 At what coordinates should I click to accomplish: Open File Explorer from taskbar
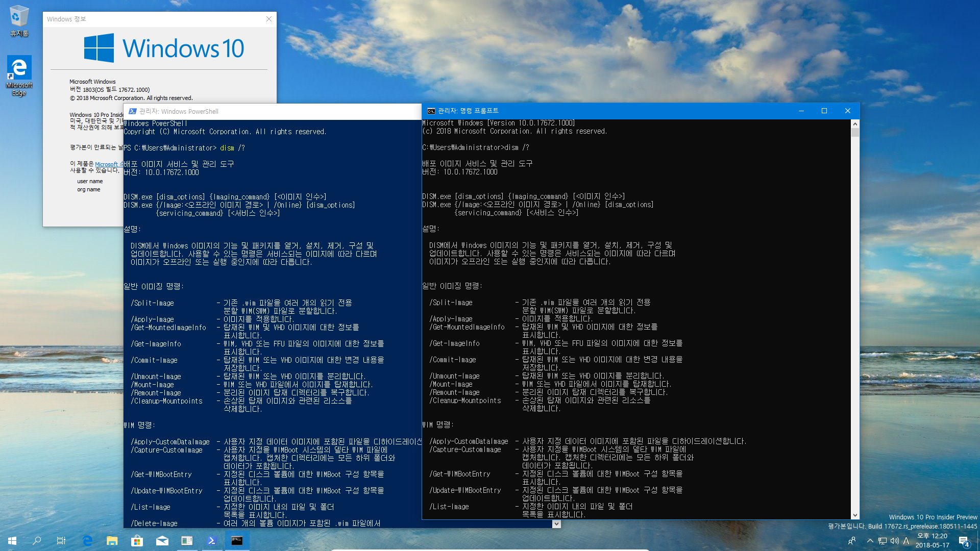click(x=112, y=541)
